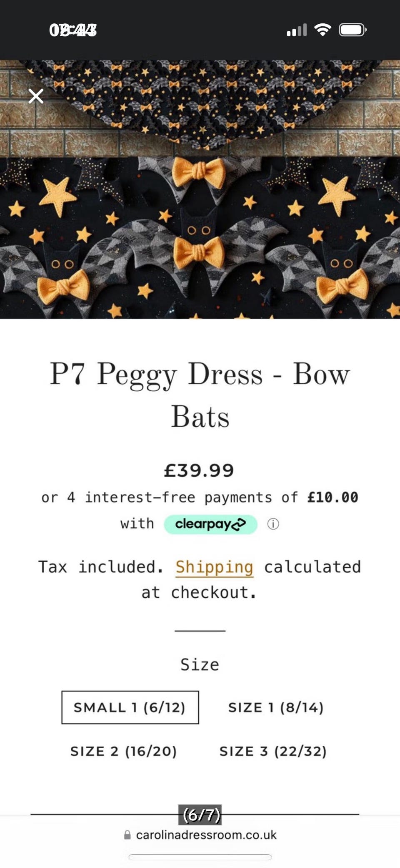Image resolution: width=400 pixels, height=868 pixels.
Task: Choose Size 3 (22/32)
Action: coord(273,751)
